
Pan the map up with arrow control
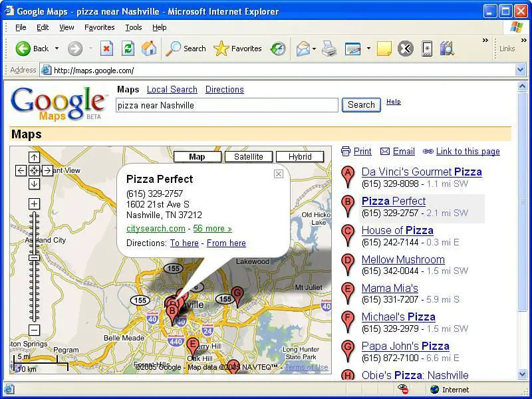tap(34, 157)
